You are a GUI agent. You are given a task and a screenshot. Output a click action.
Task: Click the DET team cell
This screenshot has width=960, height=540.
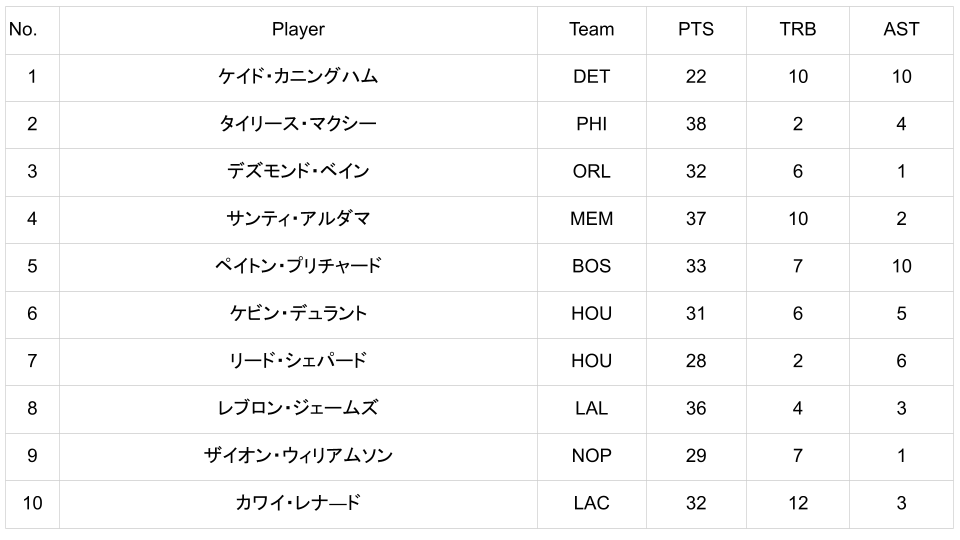coord(591,77)
